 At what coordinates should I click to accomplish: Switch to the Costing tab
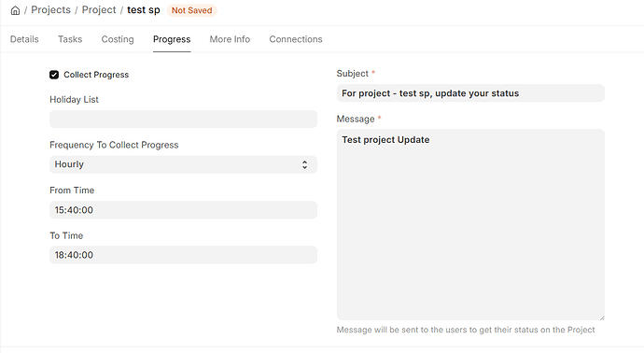tap(118, 39)
